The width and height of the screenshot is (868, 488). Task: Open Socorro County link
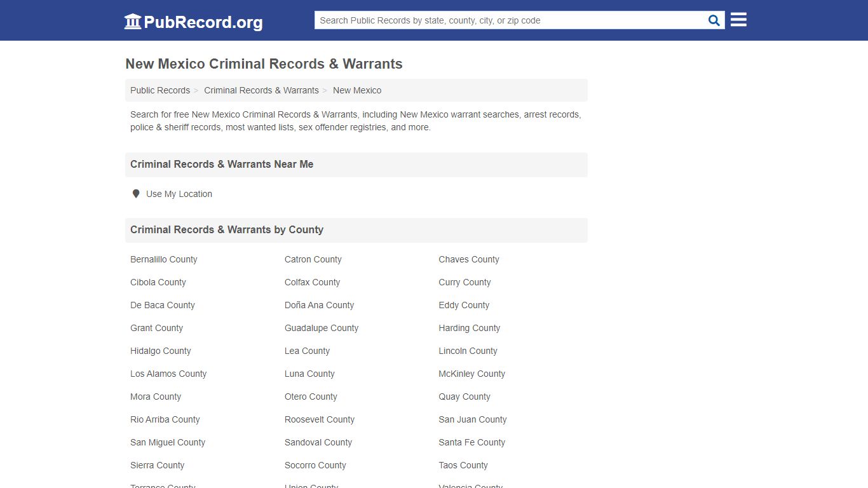(x=315, y=465)
